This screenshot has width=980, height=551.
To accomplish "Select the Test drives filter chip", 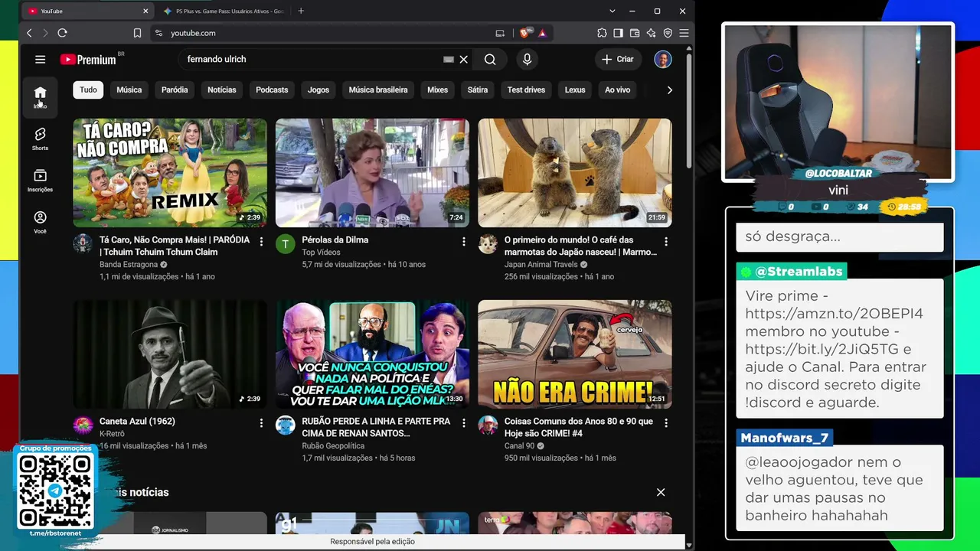I will (526, 90).
